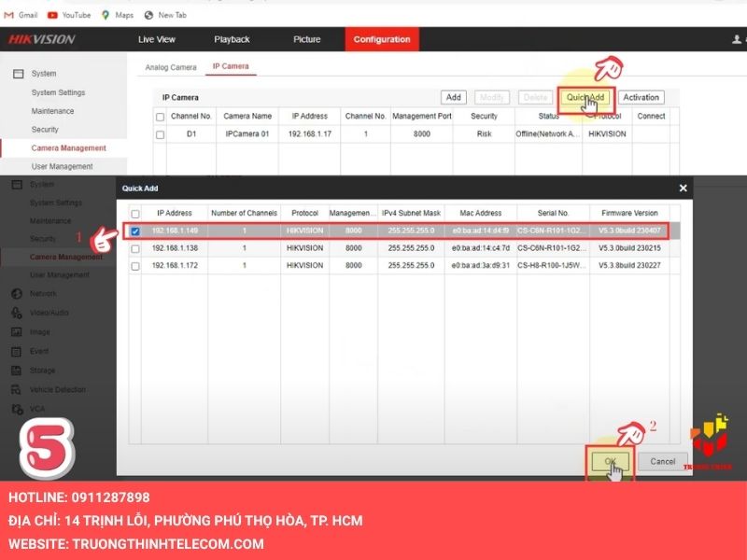Image resolution: width=747 pixels, height=560 pixels.
Task: Click the Activation button
Action: pyautogui.click(x=641, y=97)
